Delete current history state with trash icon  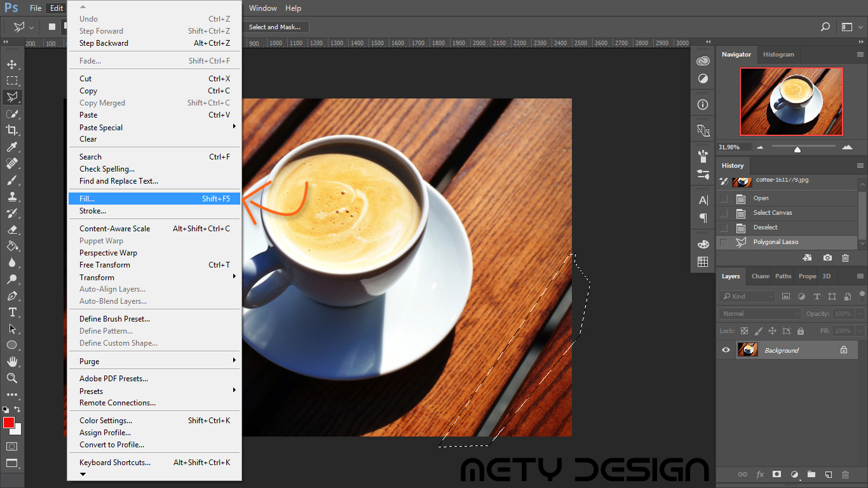(x=845, y=258)
